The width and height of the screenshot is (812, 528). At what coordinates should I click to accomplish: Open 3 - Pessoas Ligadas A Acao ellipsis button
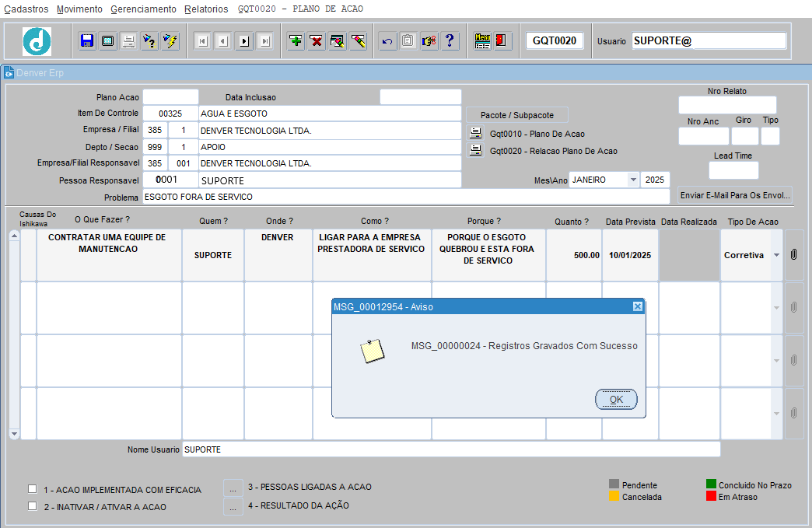coord(233,488)
